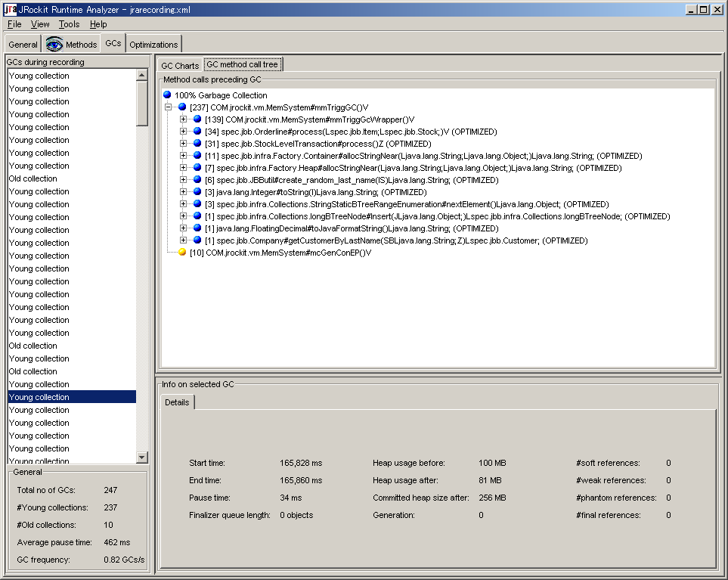Click Total no of GCs value '247'
The image size is (728, 580).
click(x=110, y=490)
